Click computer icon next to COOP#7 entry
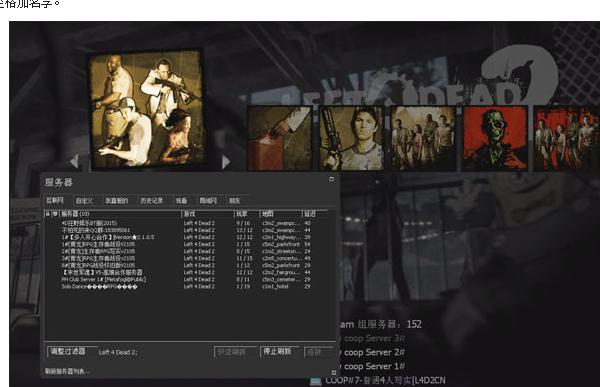Viewport: 600px width, 387px height. (315, 381)
